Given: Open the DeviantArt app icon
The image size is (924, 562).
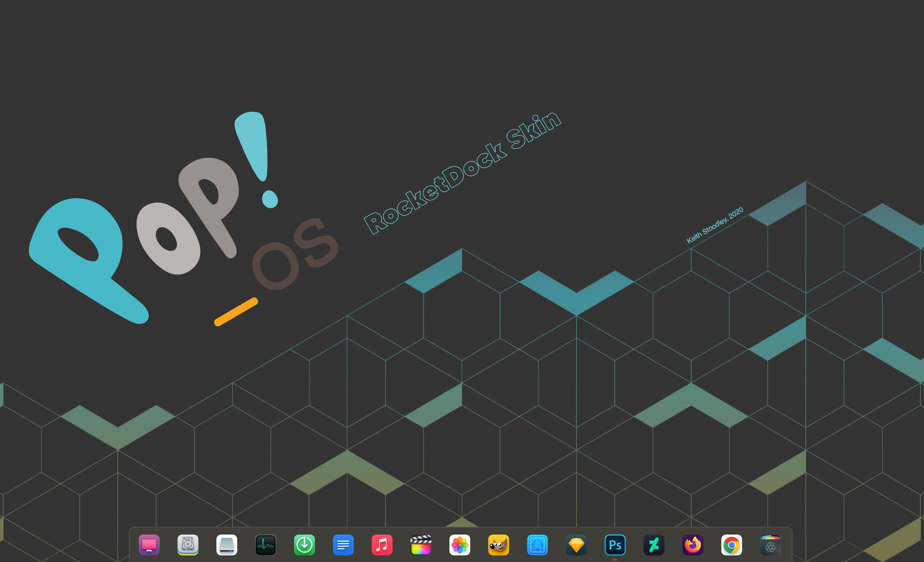Looking at the screenshot, I should point(654,545).
